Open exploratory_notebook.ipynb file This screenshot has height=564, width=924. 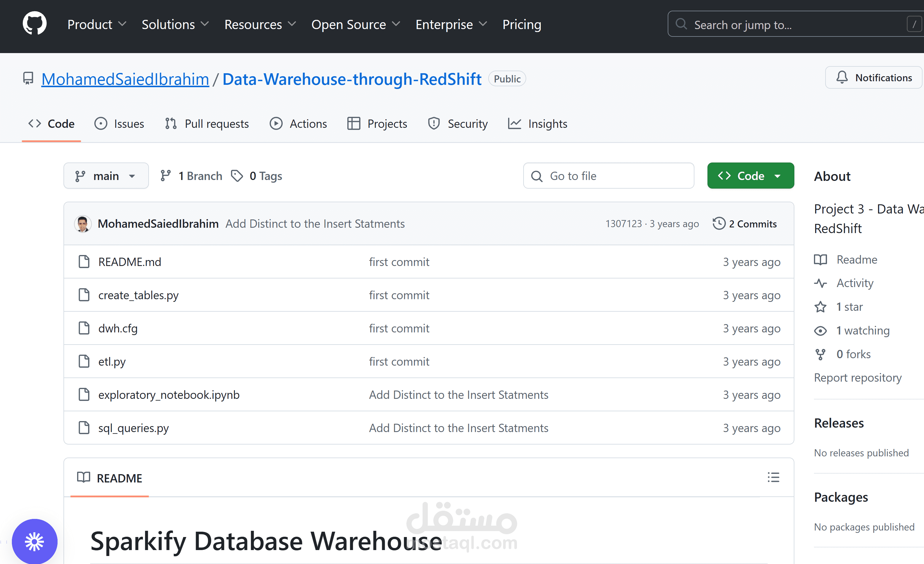tap(169, 395)
